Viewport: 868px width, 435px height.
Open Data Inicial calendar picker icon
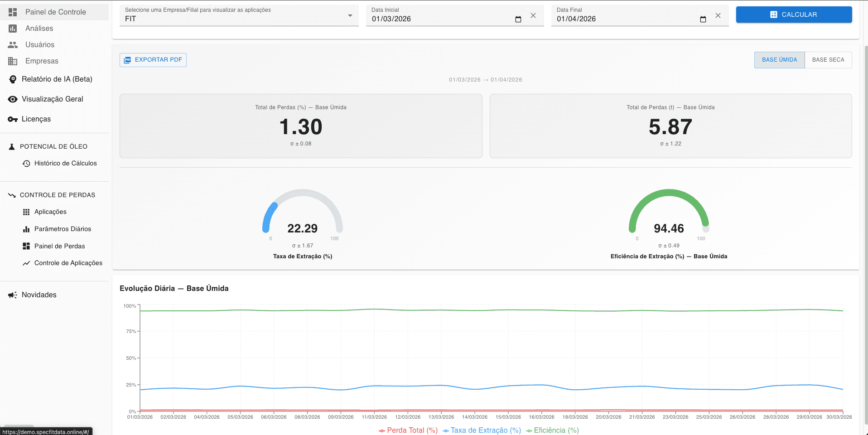(x=518, y=19)
